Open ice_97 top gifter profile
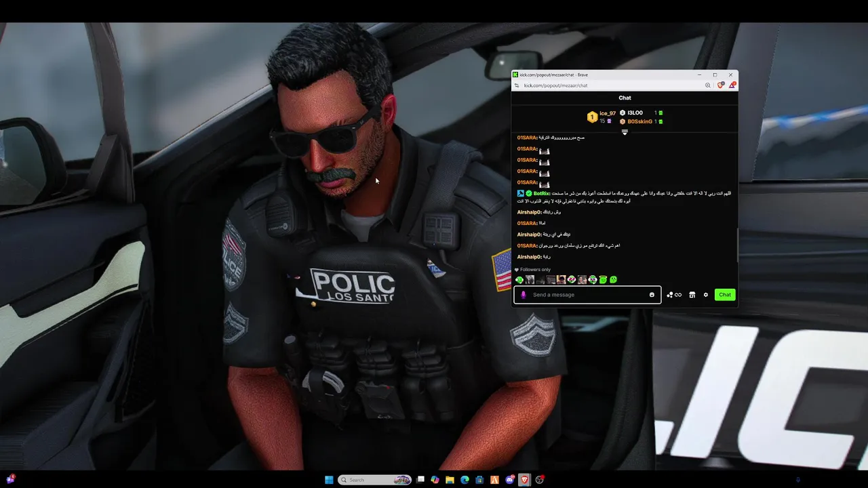The width and height of the screenshot is (868, 488). (608, 114)
